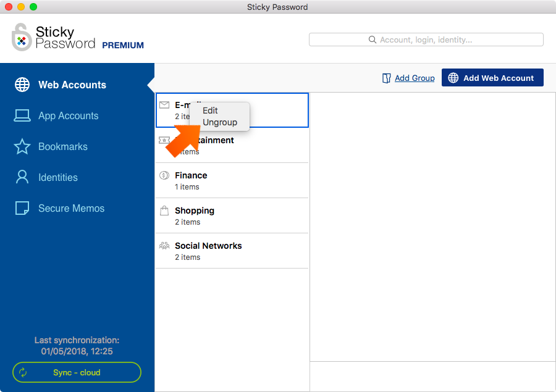Click the Add Web Account button

[492, 78]
